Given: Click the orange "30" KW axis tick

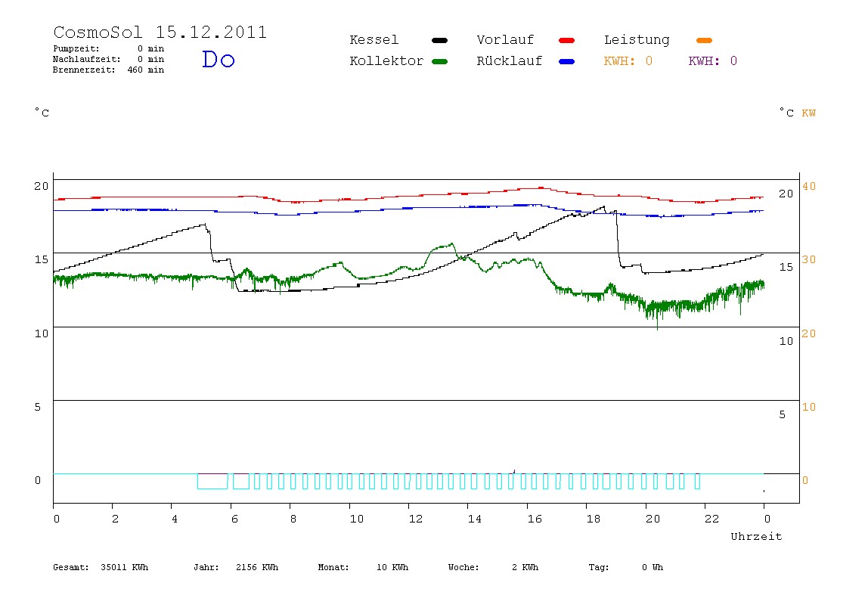Looking at the screenshot, I should tap(809, 259).
